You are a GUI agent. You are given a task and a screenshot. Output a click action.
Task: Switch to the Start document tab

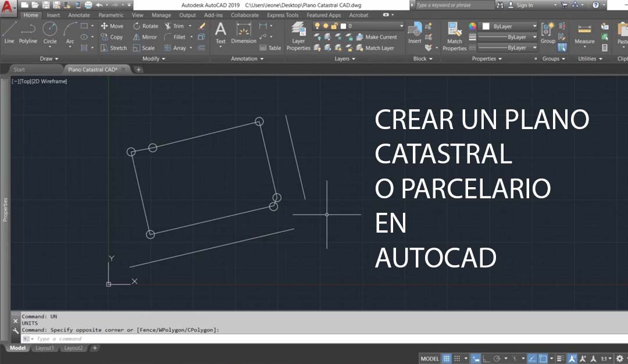tap(19, 69)
